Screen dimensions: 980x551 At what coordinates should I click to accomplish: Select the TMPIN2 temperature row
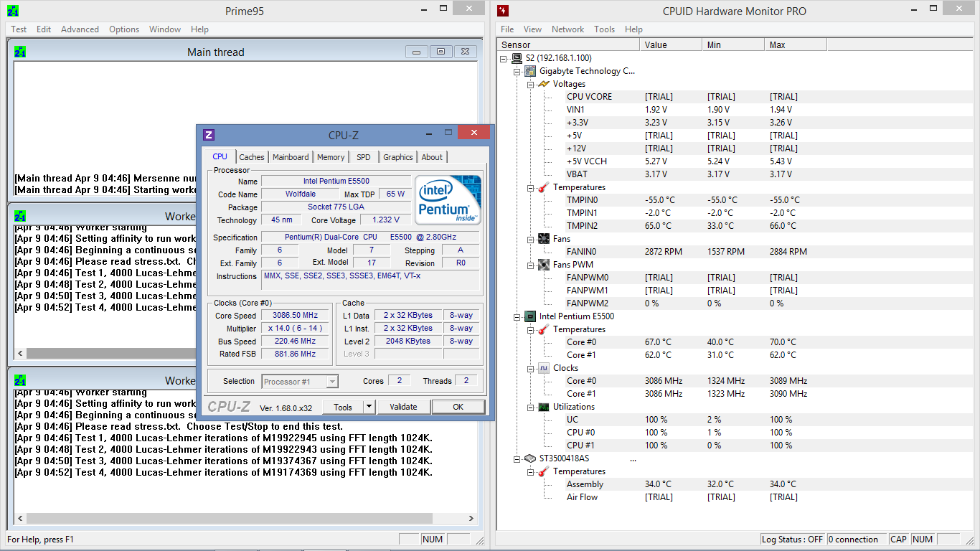coord(736,226)
